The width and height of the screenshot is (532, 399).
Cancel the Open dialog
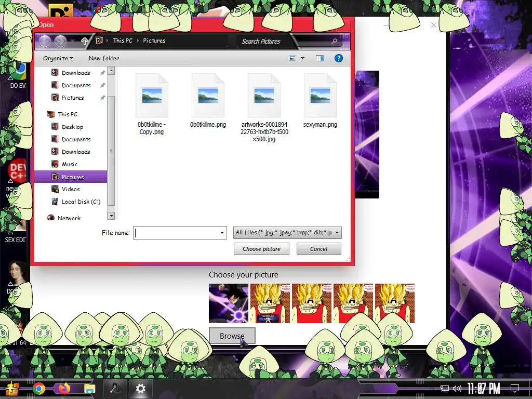(318, 249)
